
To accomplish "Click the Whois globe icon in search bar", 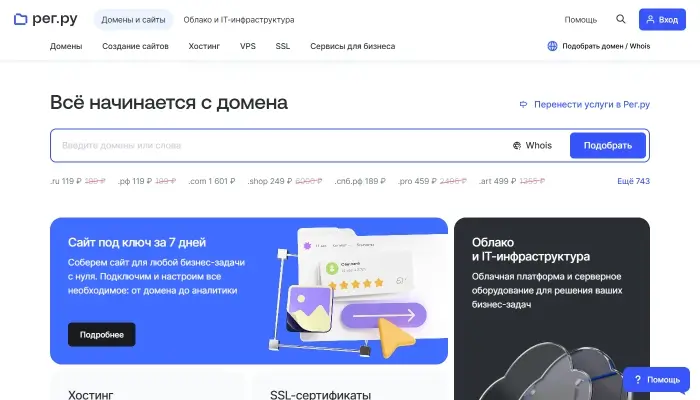I will point(517,146).
